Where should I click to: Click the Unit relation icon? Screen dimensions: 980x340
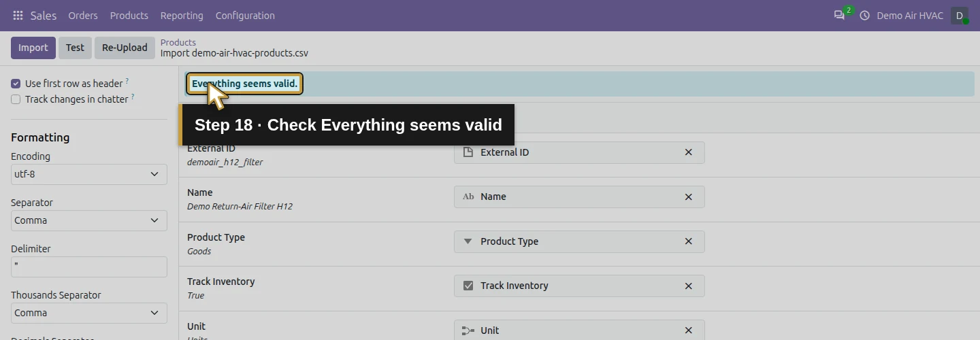pos(468,330)
